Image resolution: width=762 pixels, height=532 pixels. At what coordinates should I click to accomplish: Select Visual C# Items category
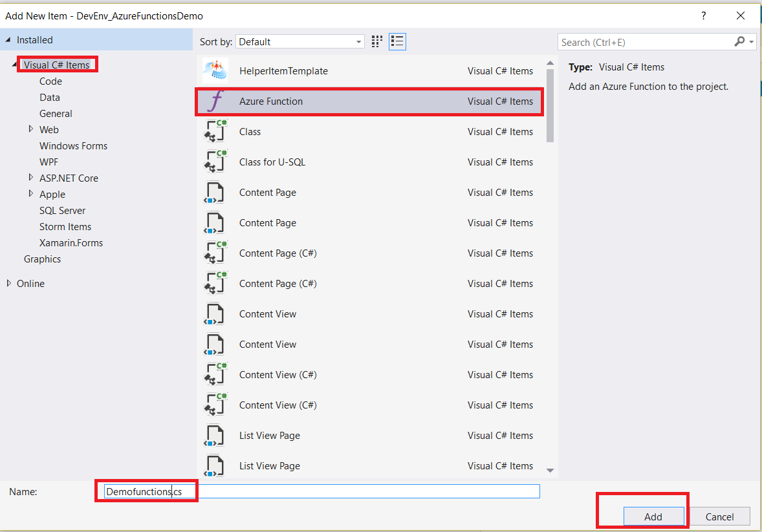pyautogui.click(x=57, y=65)
